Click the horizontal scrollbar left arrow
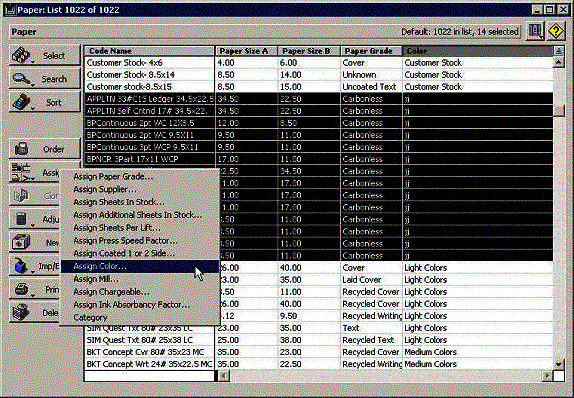574x398 pixels. tap(223, 376)
